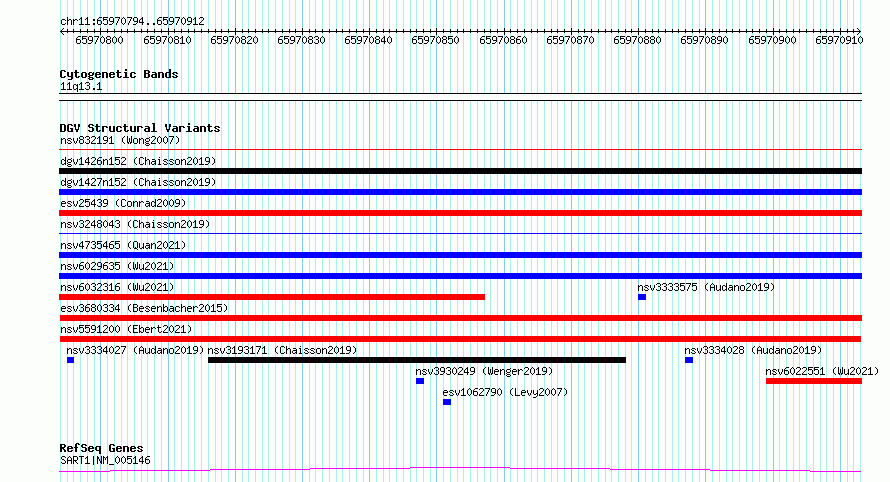Select the nsv3334028 (Audano2019) label
The height and width of the screenshot is (482, 890).
pos(753,350)
